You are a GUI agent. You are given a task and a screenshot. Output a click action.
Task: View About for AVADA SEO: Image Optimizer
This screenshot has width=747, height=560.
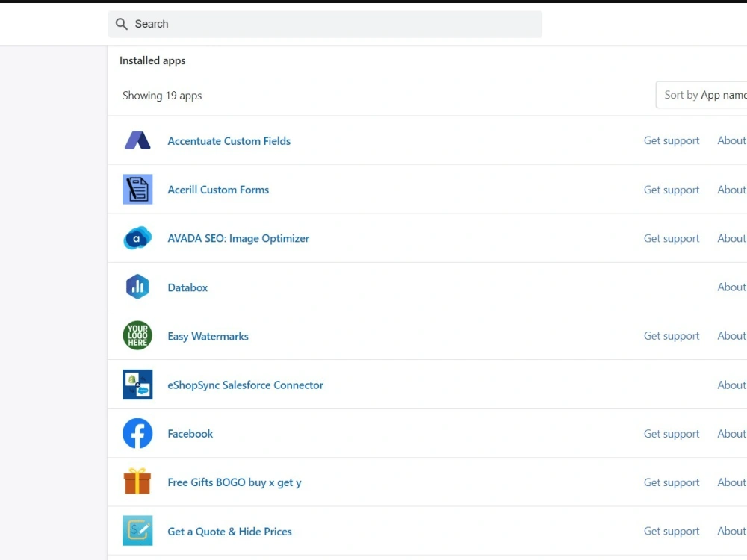(x=731, y=238)
